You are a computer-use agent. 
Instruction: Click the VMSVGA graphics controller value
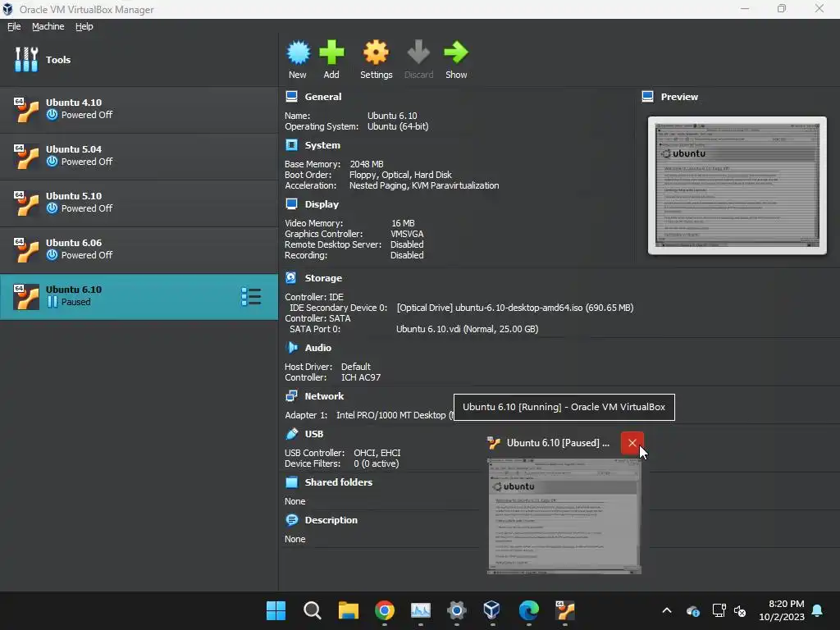(x=407, y=234)
